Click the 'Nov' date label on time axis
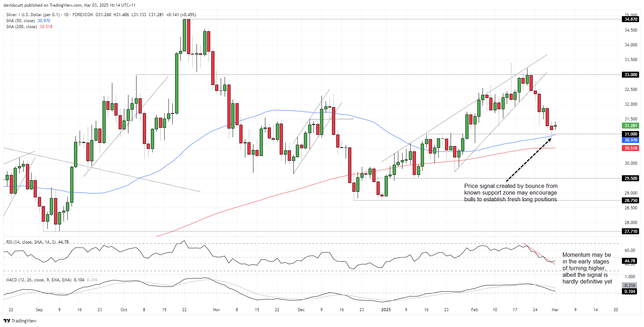This screenshot has width=644, height=327. coord(217,310)
